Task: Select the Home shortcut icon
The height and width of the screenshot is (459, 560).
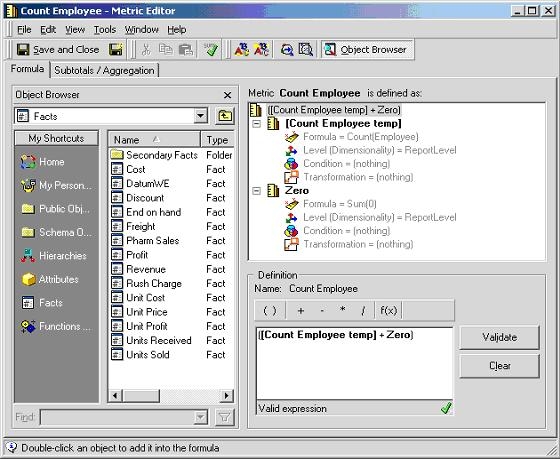Action: [28, 162]
